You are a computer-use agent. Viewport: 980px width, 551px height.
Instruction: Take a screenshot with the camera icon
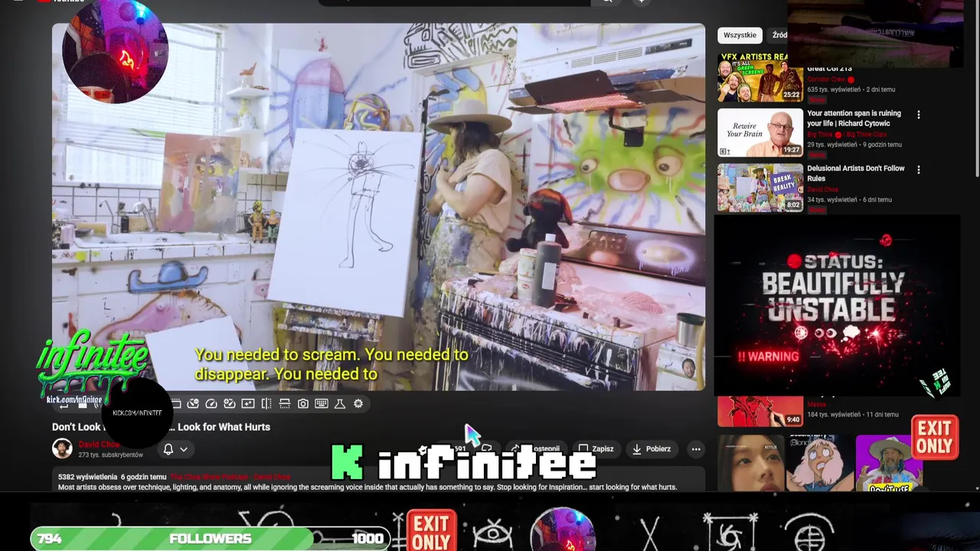click(x=303, y=403)
